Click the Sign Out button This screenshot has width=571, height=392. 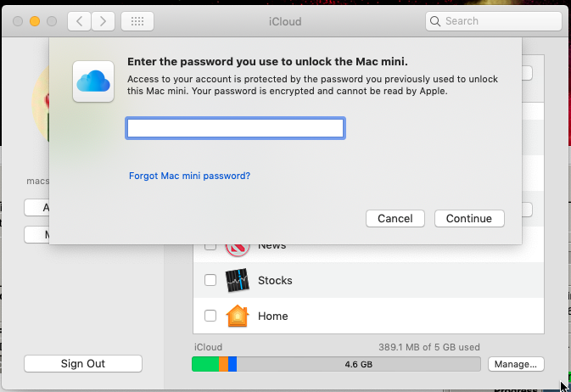[x=83, y=363]
